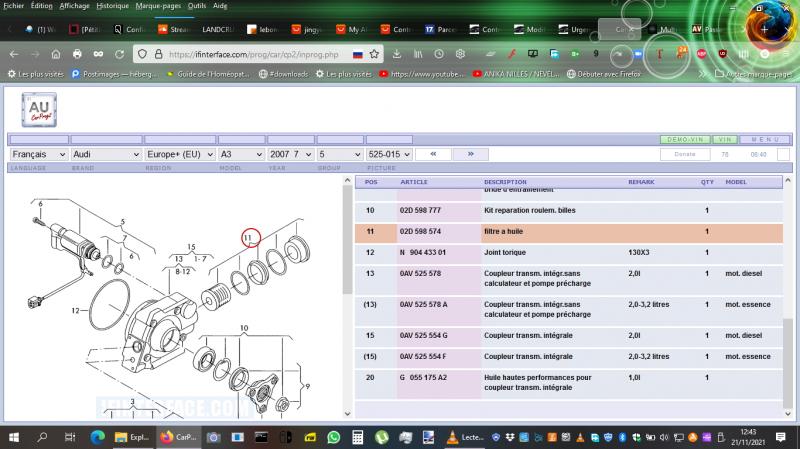This screenshot has width=800, height=449.
Task: Open the Explorer taskbar window
Action: pos(132,437)
